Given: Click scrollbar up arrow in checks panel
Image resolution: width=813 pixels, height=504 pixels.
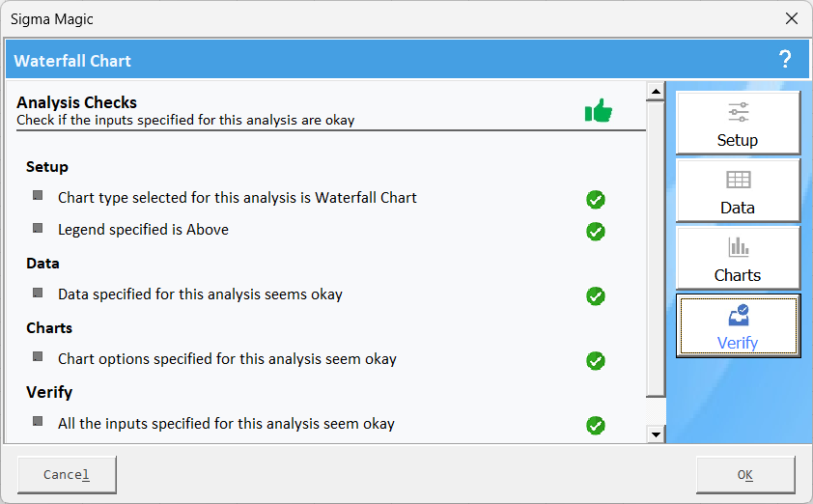Looking at the screenshot, I should [656, 92].
